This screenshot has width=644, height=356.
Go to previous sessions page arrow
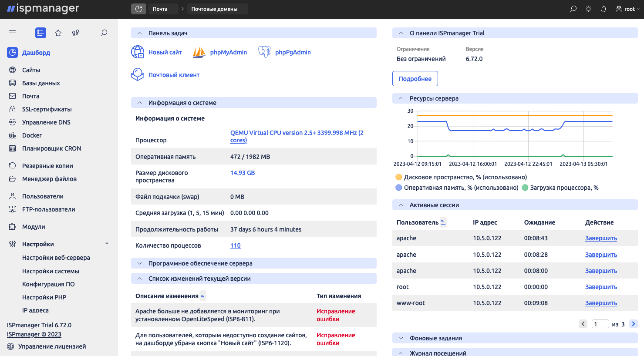click(x=583, y=324)
